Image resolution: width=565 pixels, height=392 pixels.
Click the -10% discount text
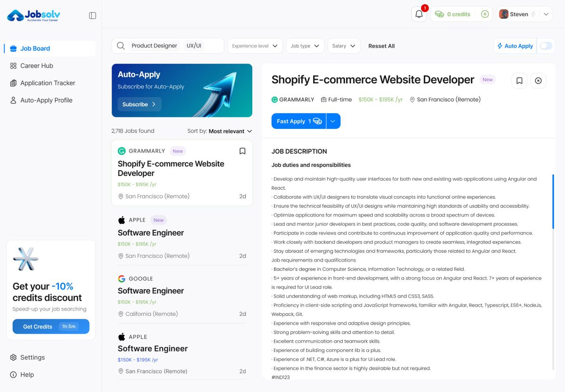coord(62,286)
